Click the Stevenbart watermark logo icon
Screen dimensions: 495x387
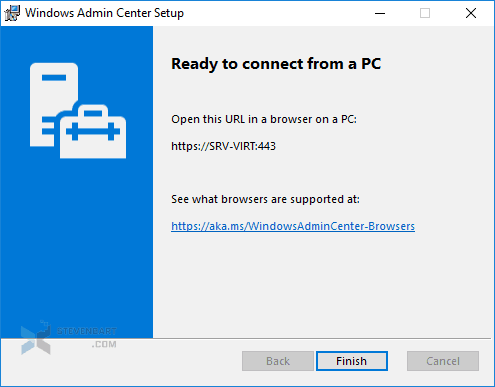point(36,338)
